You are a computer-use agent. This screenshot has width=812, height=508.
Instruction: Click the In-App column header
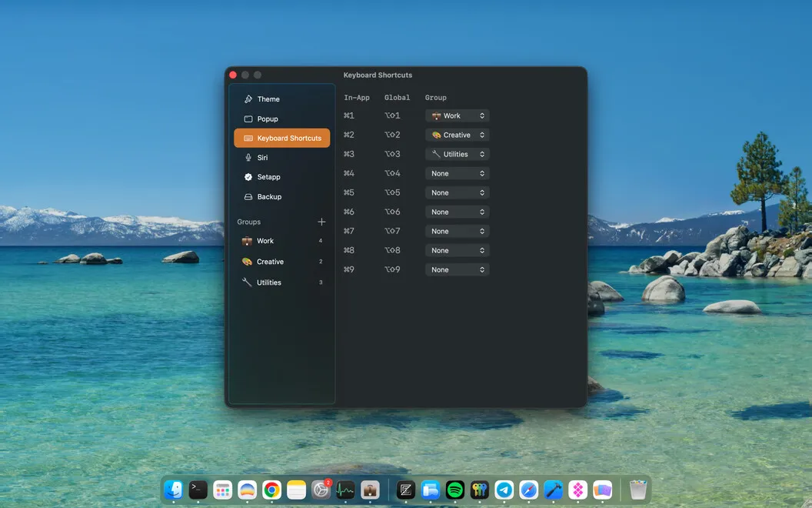(357, 98)
